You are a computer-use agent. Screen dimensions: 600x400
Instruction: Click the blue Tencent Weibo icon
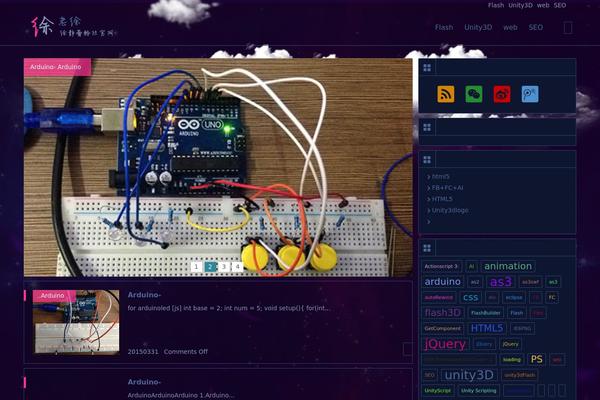530,94
